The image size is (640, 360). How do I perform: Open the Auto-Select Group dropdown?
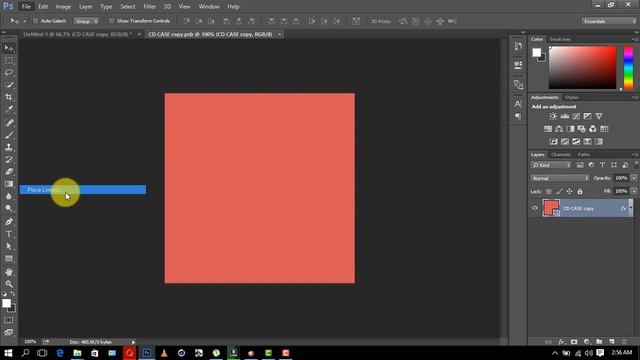pyautogui.click(x=86, y=21)
